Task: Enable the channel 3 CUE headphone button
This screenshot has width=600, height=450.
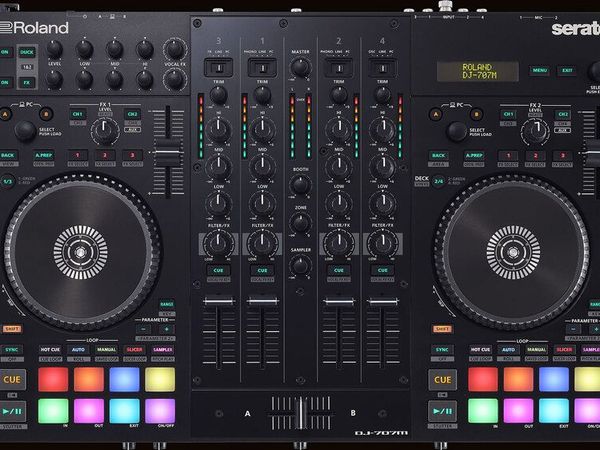Action: [x=218, y=270]
